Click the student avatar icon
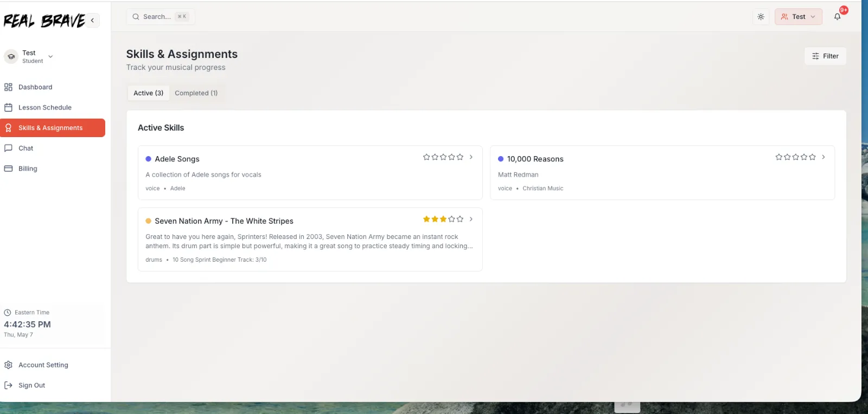Screen dimensions: 868x414 [11, 57]
